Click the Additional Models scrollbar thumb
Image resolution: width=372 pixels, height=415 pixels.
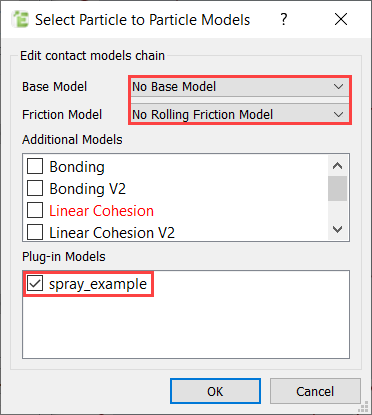(x=337, y=188)
